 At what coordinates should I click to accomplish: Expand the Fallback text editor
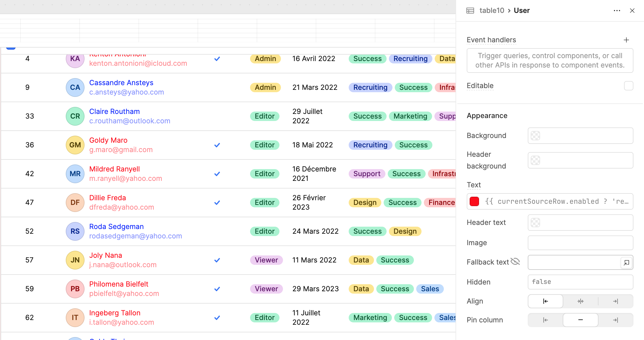tap(626, 262)
